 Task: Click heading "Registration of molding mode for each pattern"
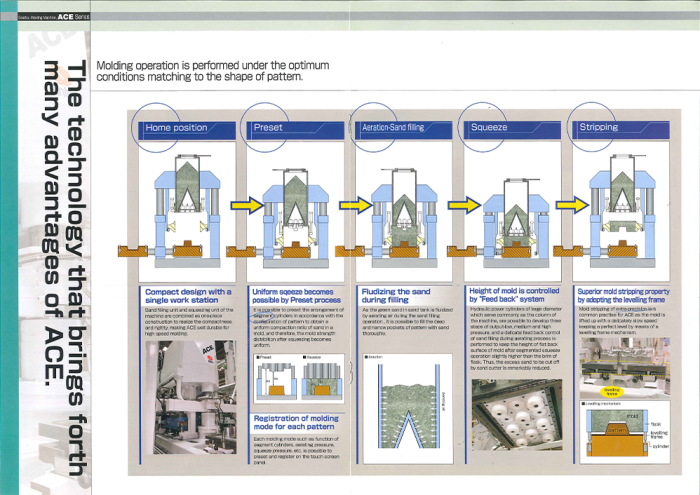pyautogui.click(x=296, y=422)
